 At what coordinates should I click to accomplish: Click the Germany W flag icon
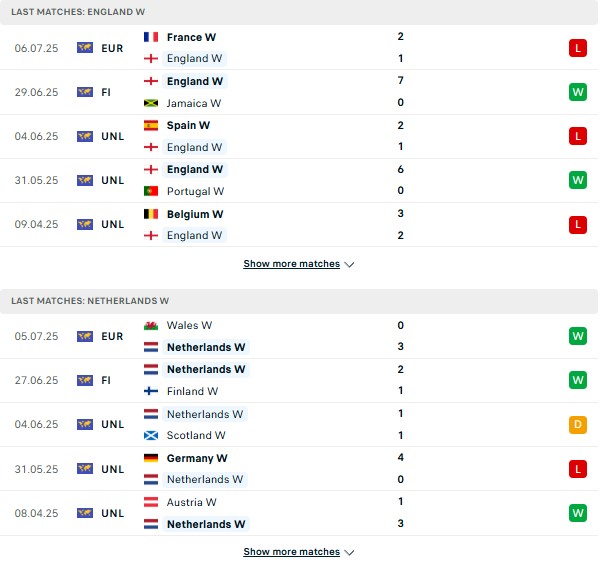[151, 458]
